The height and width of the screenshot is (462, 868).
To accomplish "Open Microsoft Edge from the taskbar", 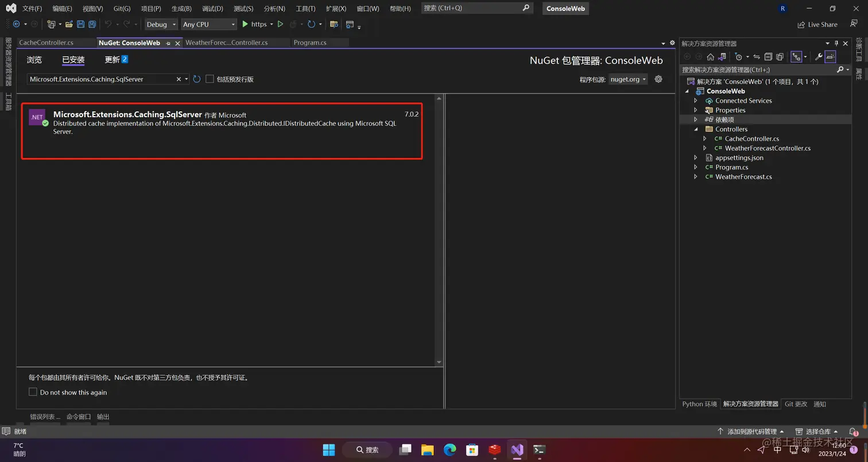I will click(x=449, y=449).
